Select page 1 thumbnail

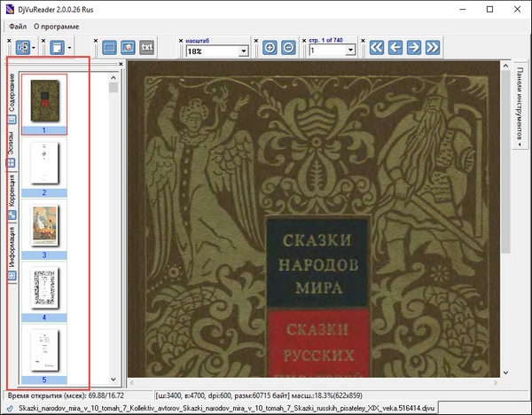(44, 104)
